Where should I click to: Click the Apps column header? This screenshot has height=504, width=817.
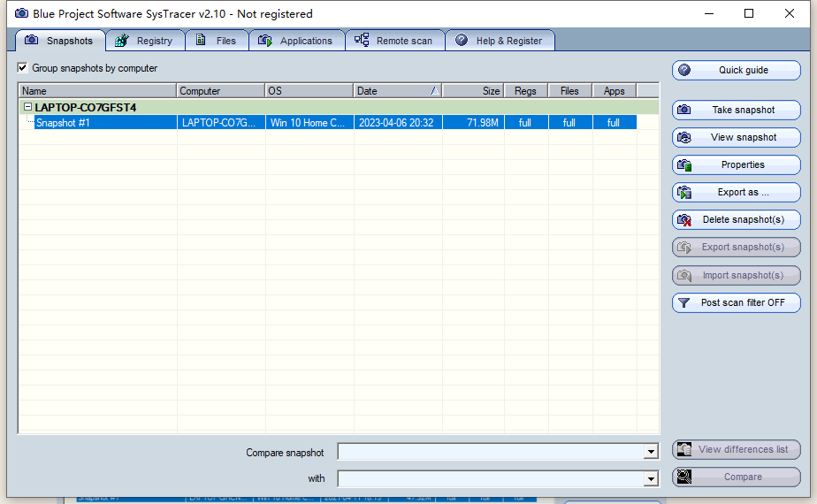615,91
